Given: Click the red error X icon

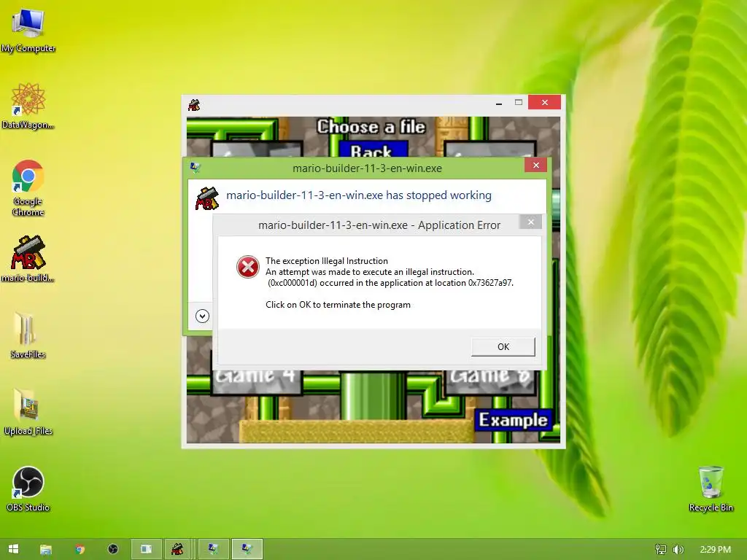Looking at the screenshot, I should click(x=248, y=267).
